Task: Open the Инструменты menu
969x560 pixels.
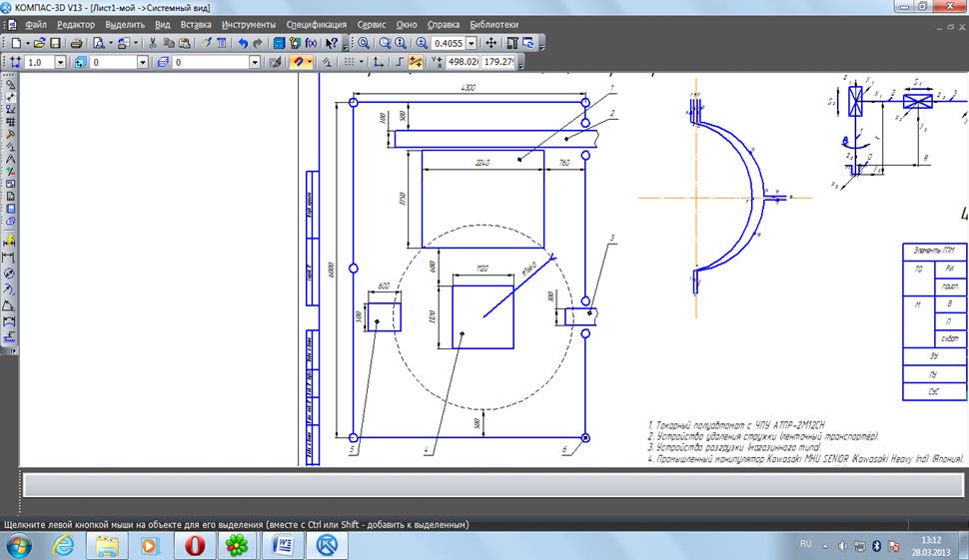Action: coord(249,24)
